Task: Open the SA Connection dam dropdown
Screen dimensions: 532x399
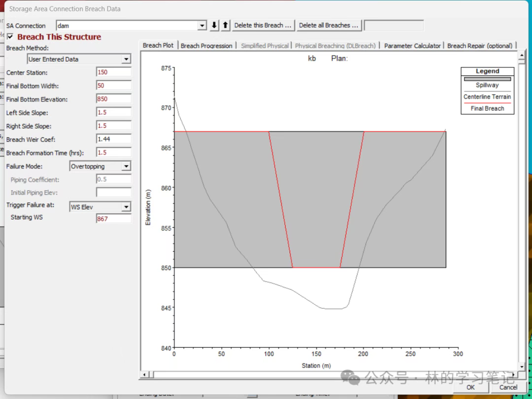Action: tap(201, 26)
